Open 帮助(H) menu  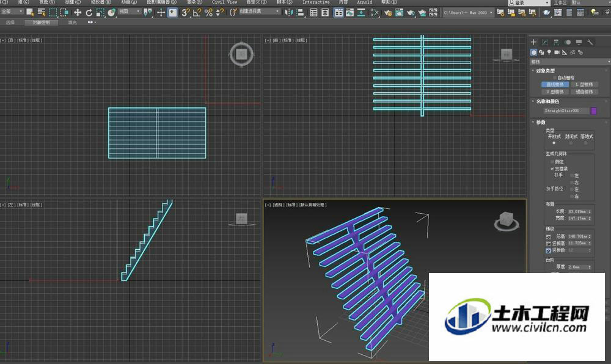click(389, 2)
